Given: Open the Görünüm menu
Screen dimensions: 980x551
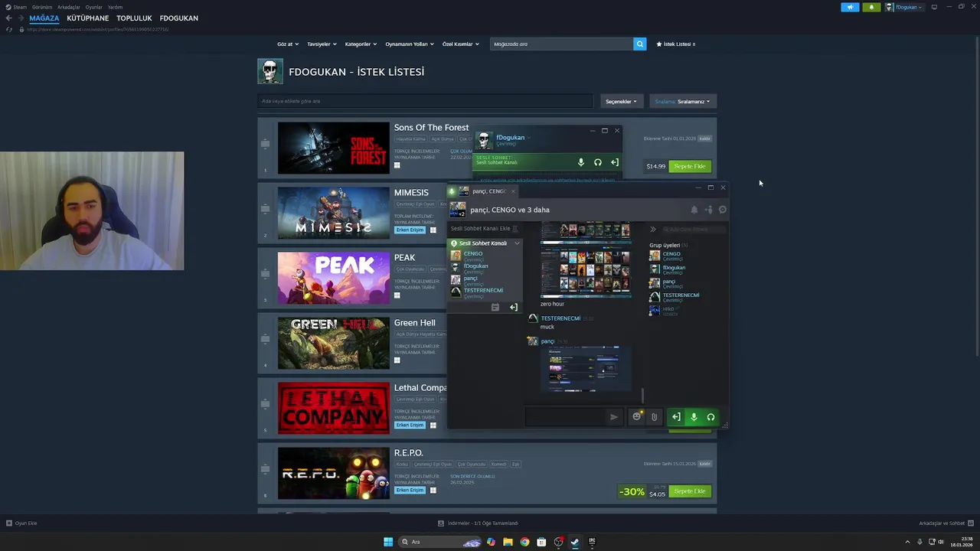Looking at the screenshot, I should pyautogui.click(x=42, y=7).
